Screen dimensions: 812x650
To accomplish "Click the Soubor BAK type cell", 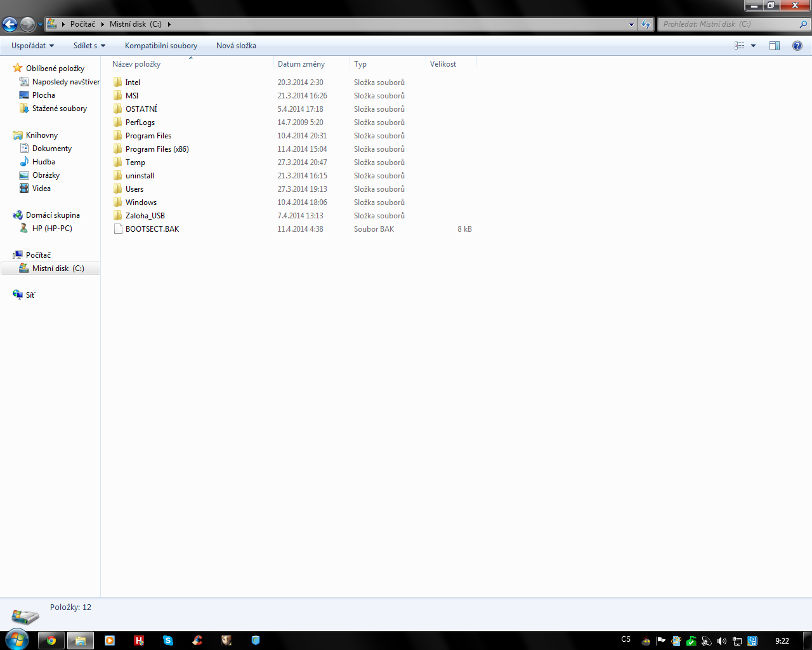I will coord(374,229).
